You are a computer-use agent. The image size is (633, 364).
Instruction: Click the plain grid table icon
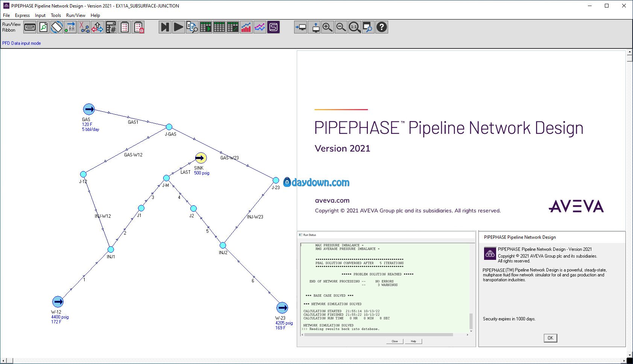pyautogui.click(x=219, y=27)
